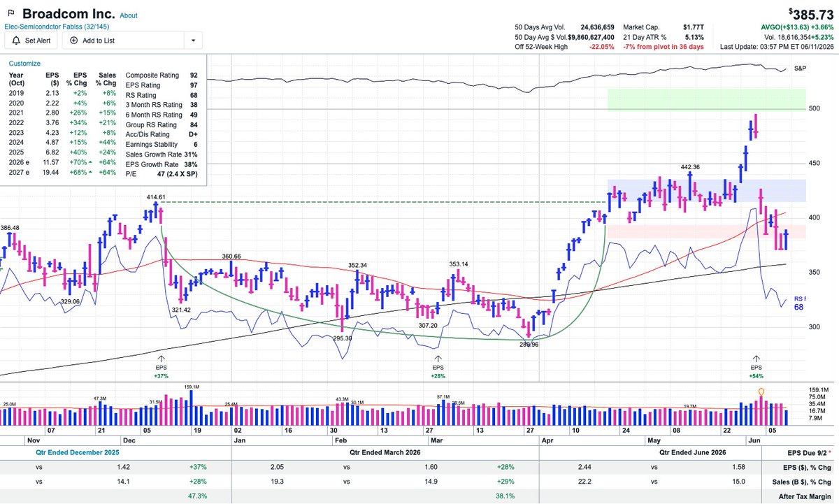The width and height of the screenshot is (839, 504).
Task: Click the 386.48 price label
Action: point(10,228)
